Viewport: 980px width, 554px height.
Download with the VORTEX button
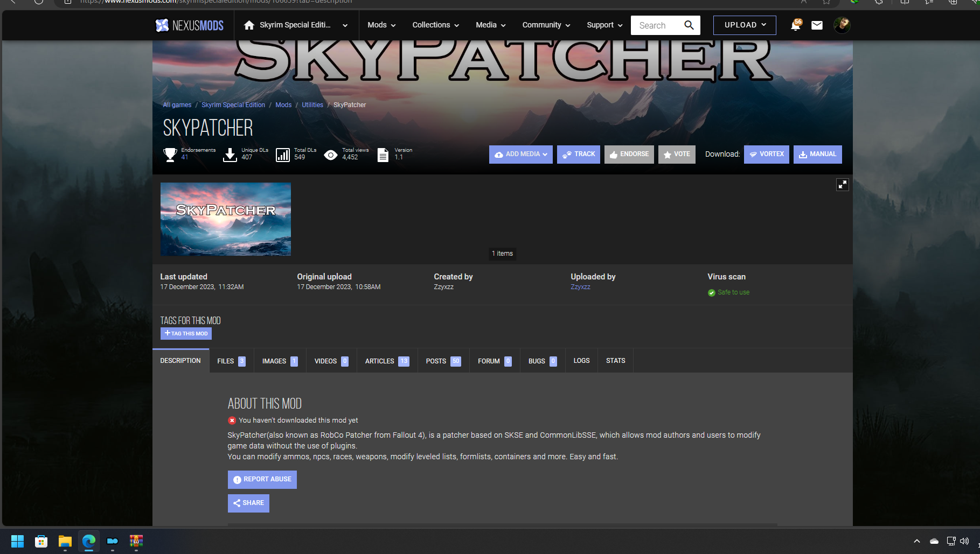(766, 155)
